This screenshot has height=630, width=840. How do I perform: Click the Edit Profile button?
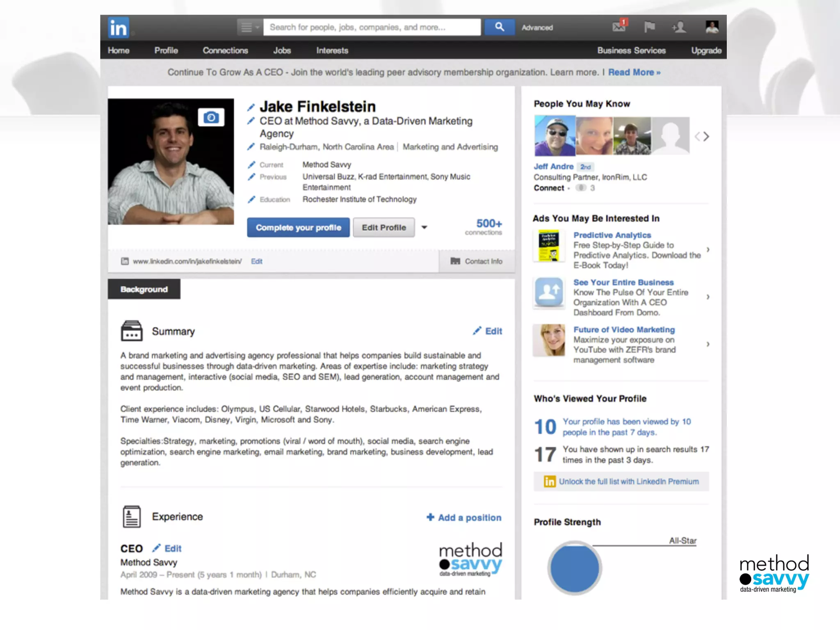[384, 228]
